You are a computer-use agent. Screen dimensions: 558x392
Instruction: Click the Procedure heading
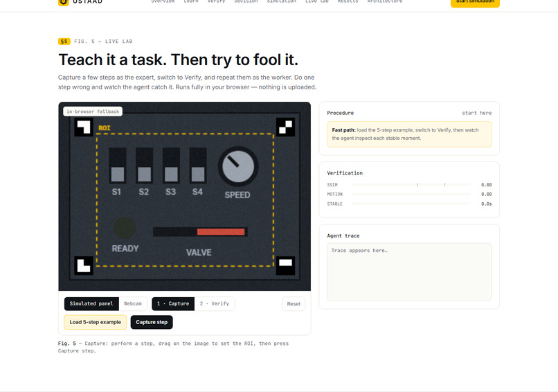(x=340, y=113)
